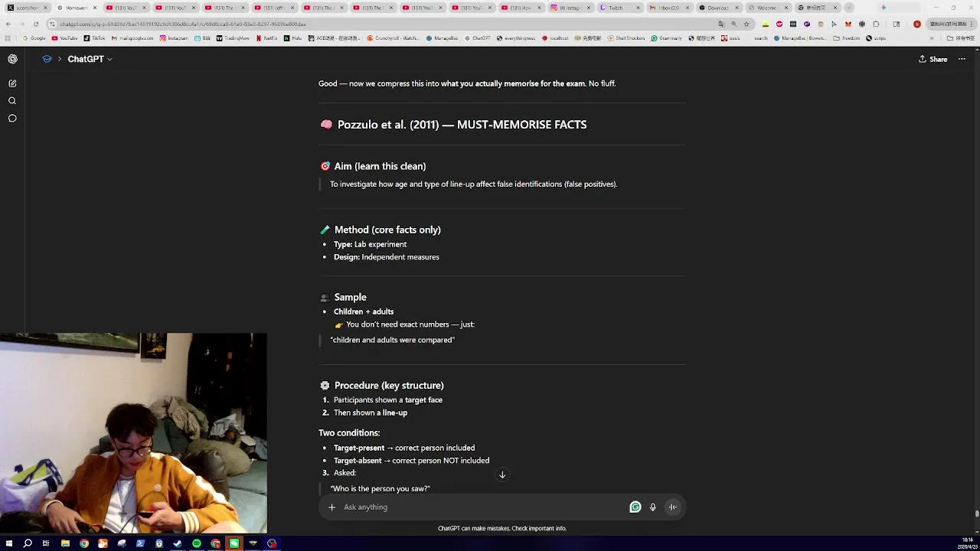Open TikTok bookmark

pos(94,37)
